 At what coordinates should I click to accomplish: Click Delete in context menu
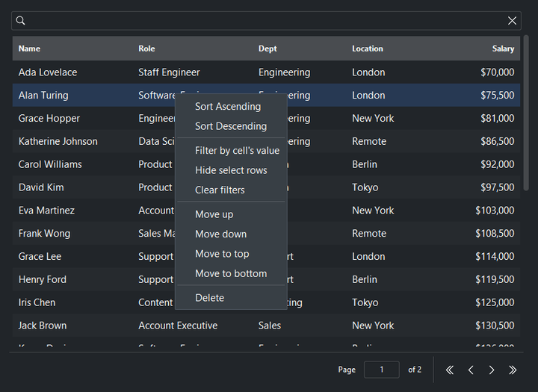click(x=231, y=298)
